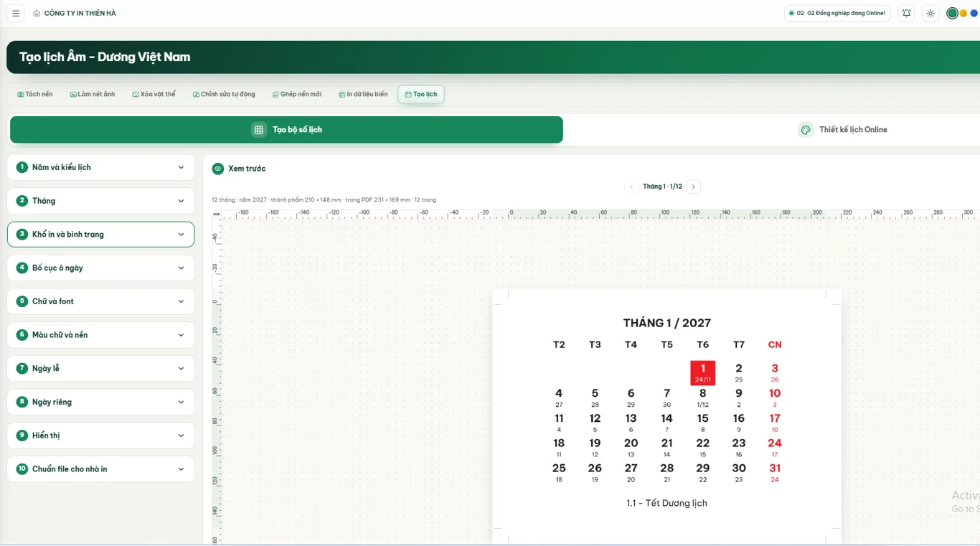This screenshot has height=546, width=980.
Task: Click the 1.1 – Tết Dương lịch note
Action: click(x=667, y=503)
